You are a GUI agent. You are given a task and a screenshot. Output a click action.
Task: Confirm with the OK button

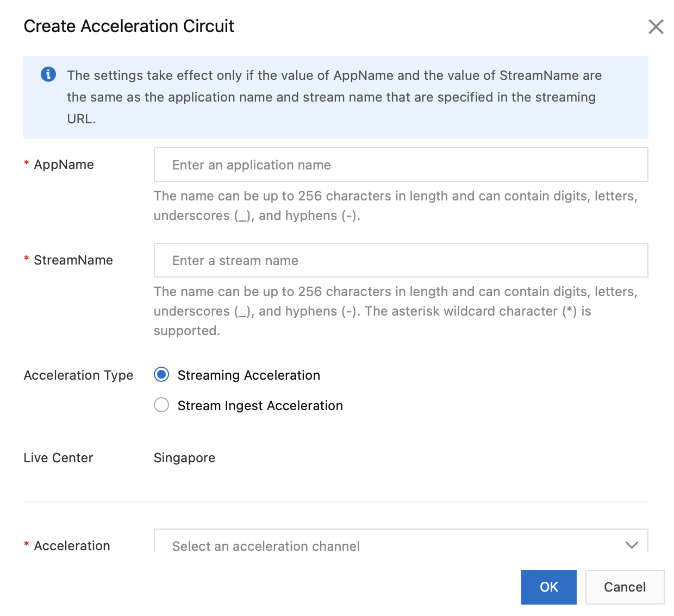[x=548, y=587]
